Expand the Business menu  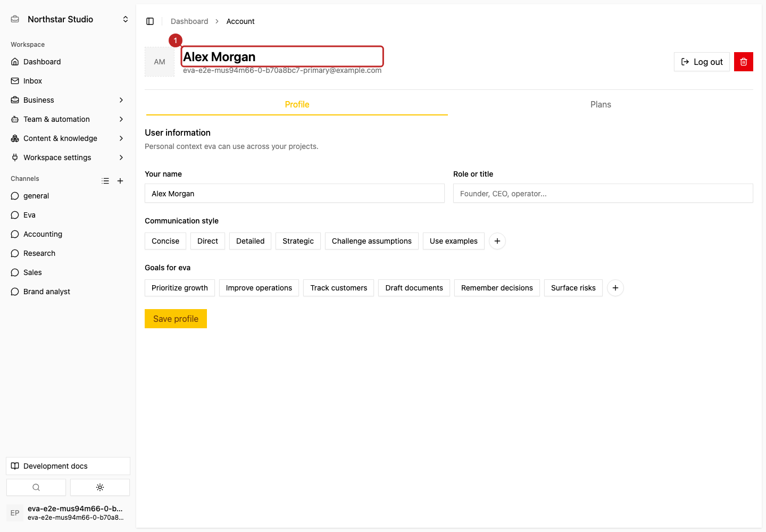pyautogui.click(x=68, y=100)
